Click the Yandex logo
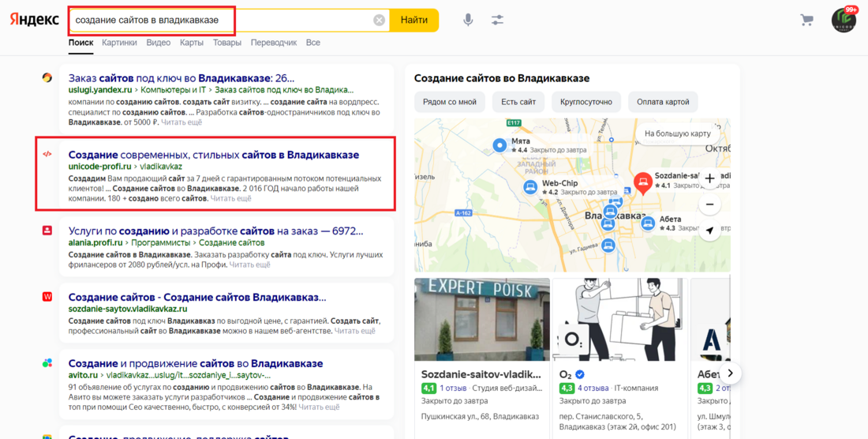Screen dimensions: 868x439 [x=34, y=20]
